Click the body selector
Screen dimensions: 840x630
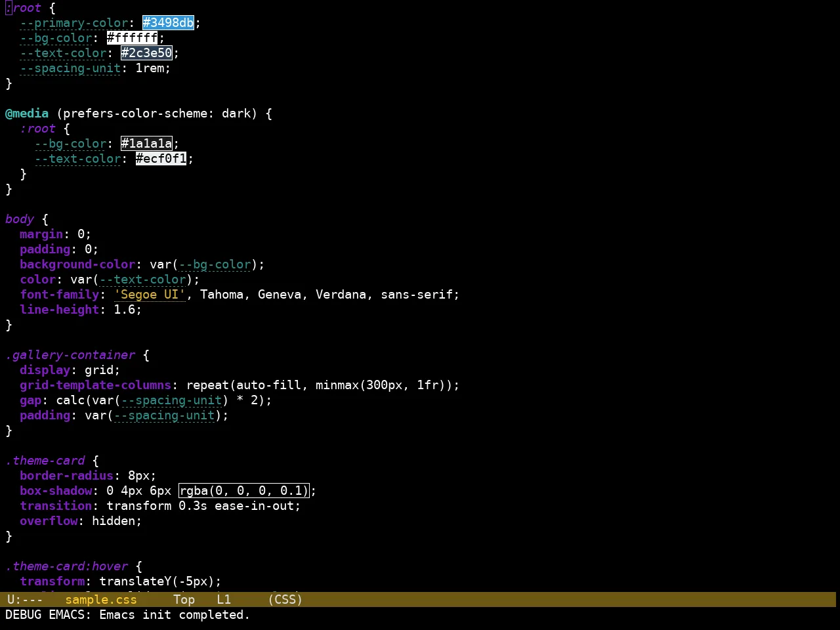tap(20, 219)
